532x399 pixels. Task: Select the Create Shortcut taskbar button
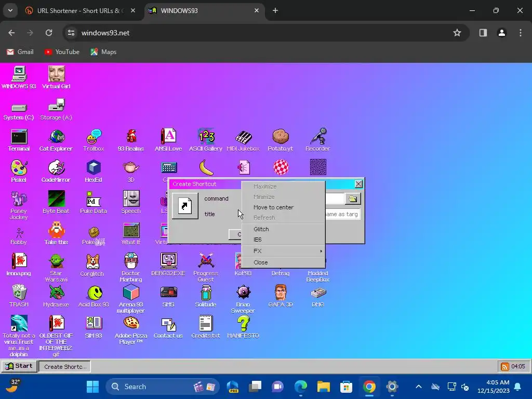coord(64,366)
